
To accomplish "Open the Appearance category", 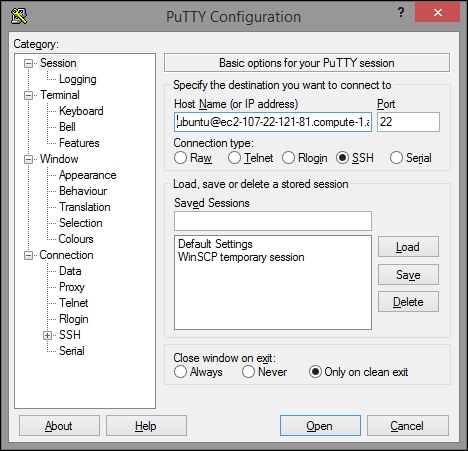I will [88, 175].
